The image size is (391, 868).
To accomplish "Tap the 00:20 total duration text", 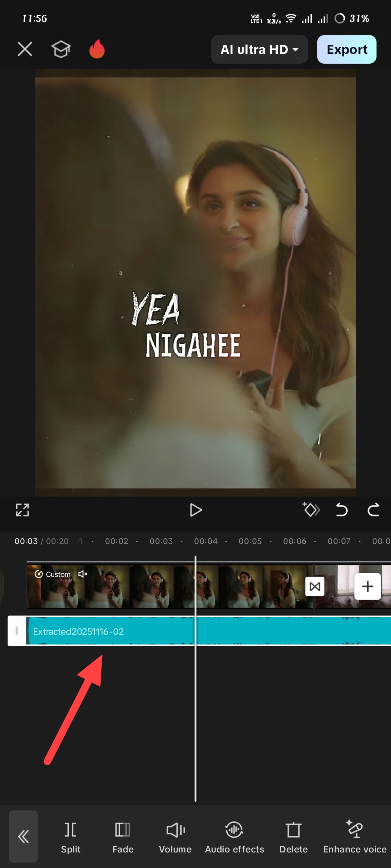I will (x=57, y=541).
